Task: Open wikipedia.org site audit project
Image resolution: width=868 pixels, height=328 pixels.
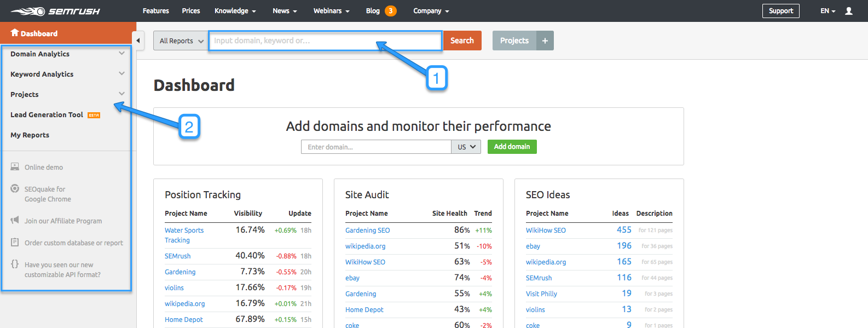Action: [x=366, y=246]
